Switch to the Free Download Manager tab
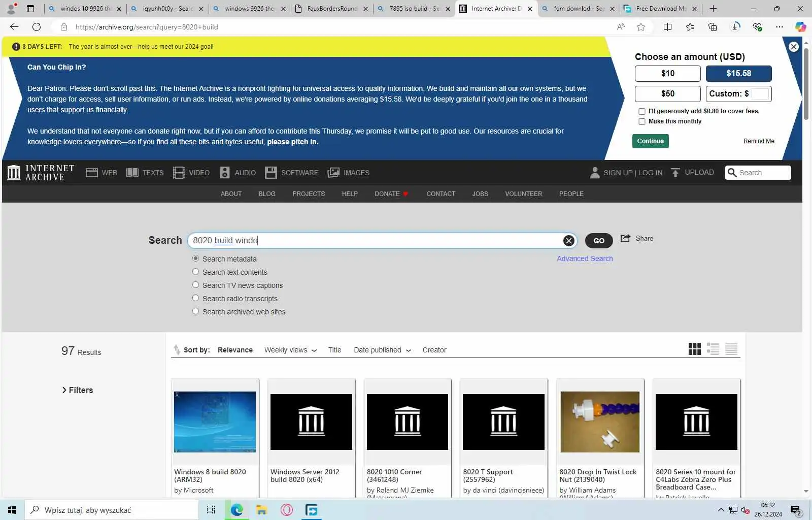The height and width of the screenshot is (520, 812). (x=660, y=9)
